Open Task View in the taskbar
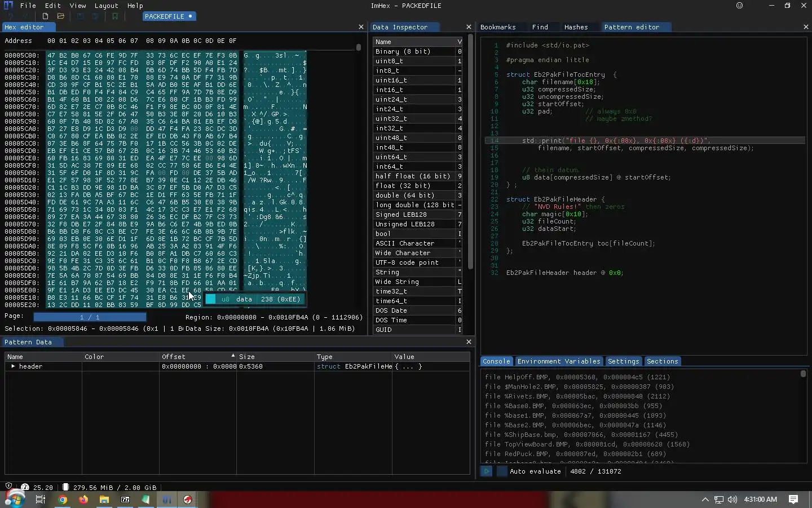 click(x=40, y=500)
